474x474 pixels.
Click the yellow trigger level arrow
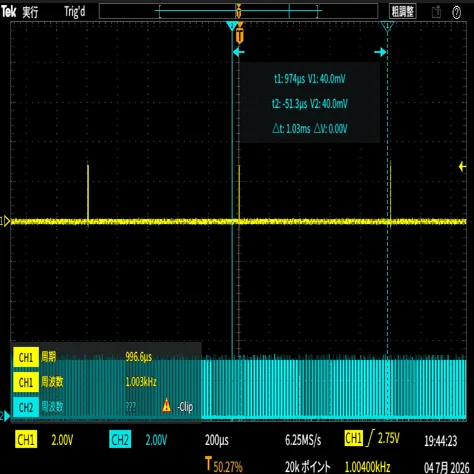[462, 166]
